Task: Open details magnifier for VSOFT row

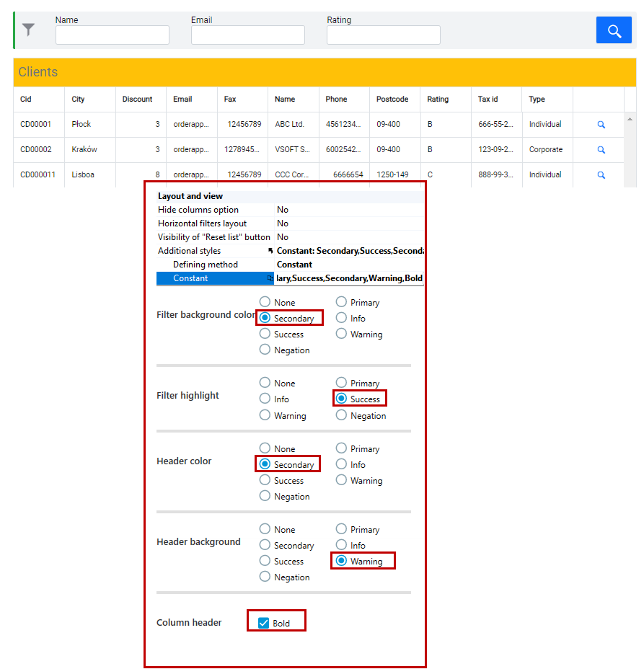Action: click(601, 150)
